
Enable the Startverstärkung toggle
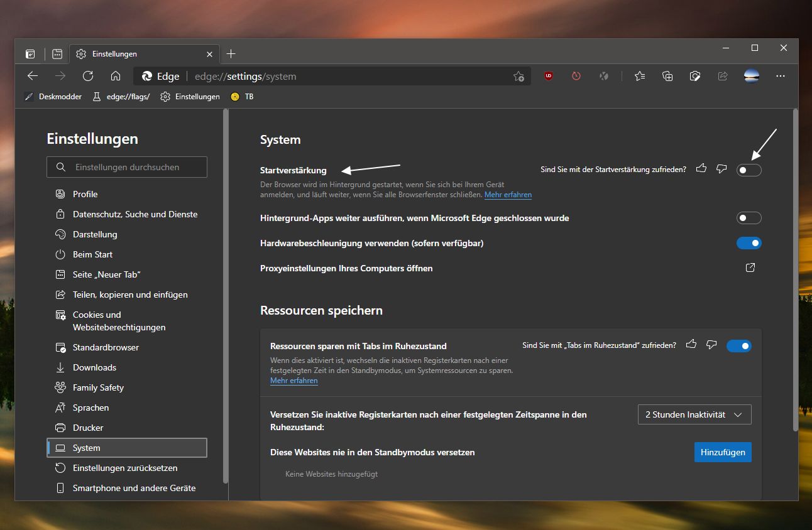pyautogui.click(x=749, y=170)
